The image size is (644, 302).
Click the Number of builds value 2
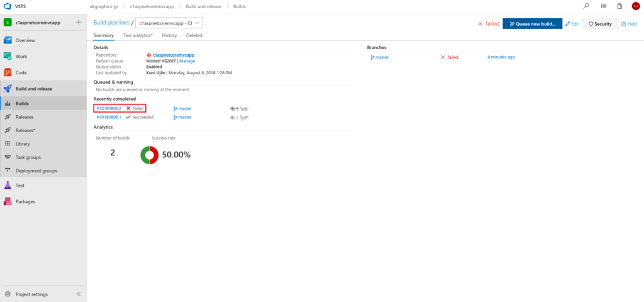113,153
